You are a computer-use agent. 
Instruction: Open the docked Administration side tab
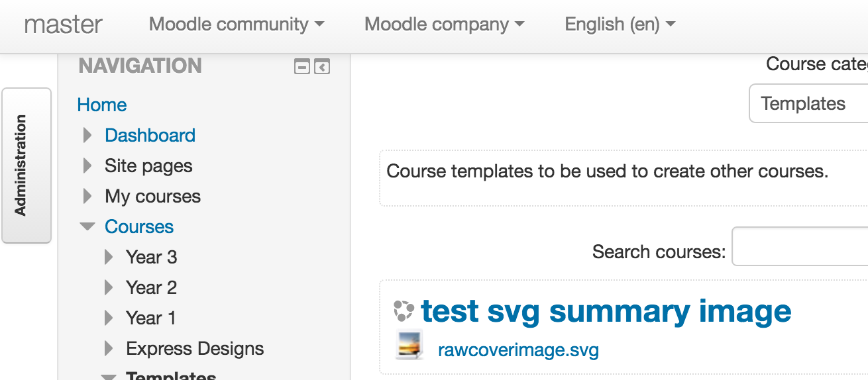coord(27,166)
